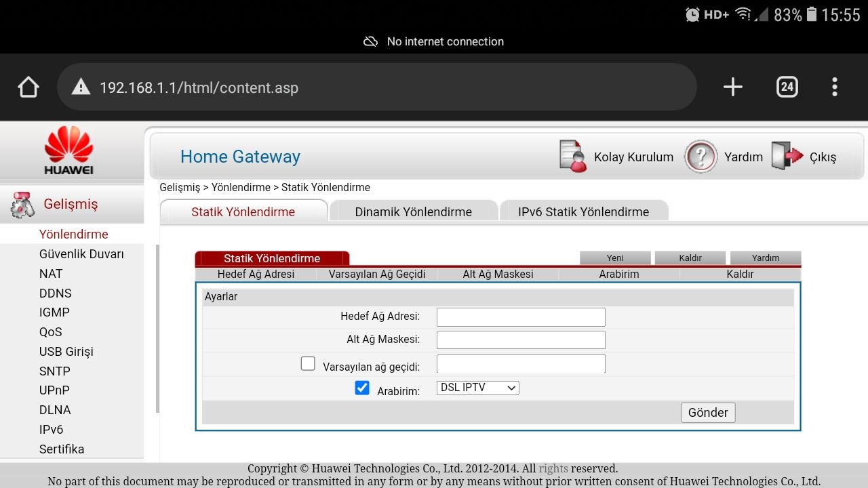Open a new browser tab with plus icon

click(733, 87)
